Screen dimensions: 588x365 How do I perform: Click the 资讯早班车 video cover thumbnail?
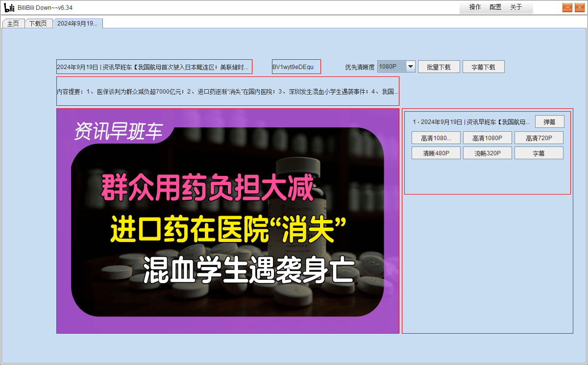[x=228, y=221]
